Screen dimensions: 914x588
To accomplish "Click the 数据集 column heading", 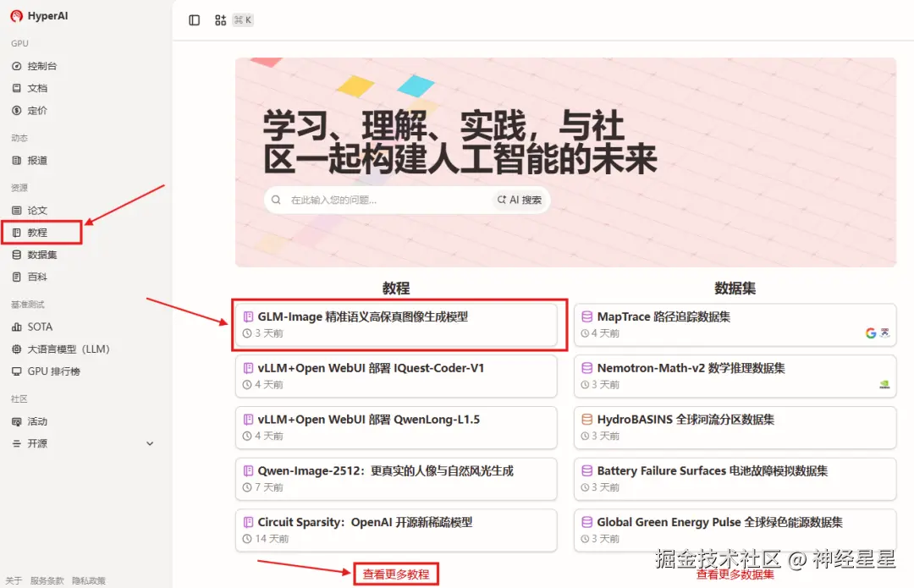I will click(x=735, y=288).
